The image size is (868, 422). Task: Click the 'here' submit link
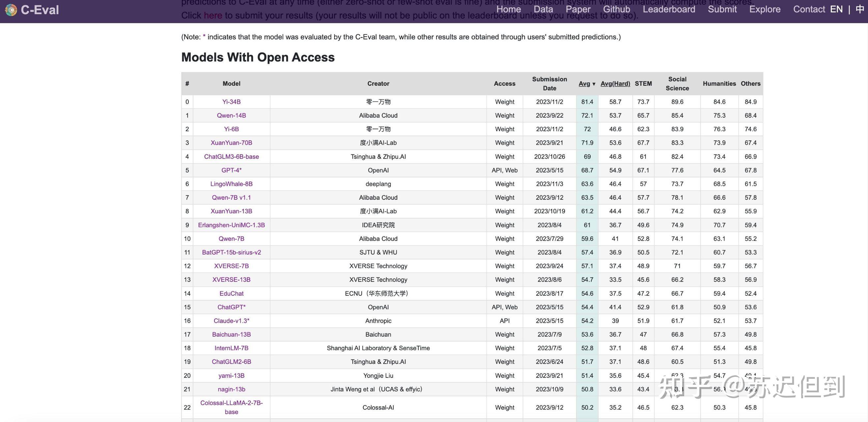pyautogui.click(x=212, y=15)
